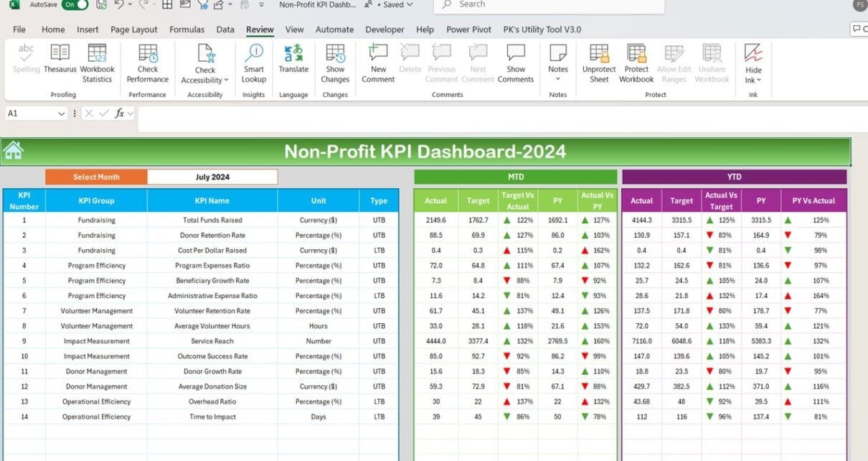Click the Home icon on the dashboard header
This screenshot has height=461, width=868.
13,150
